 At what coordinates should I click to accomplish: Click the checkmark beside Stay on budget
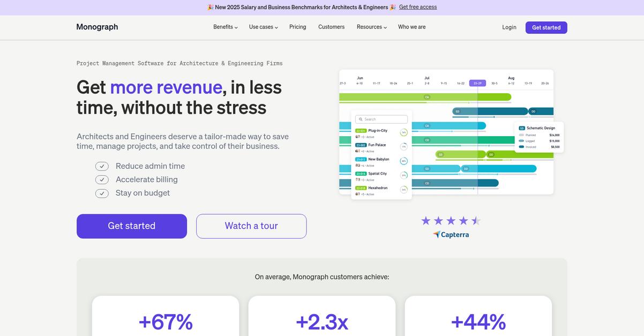pos(102,193)
